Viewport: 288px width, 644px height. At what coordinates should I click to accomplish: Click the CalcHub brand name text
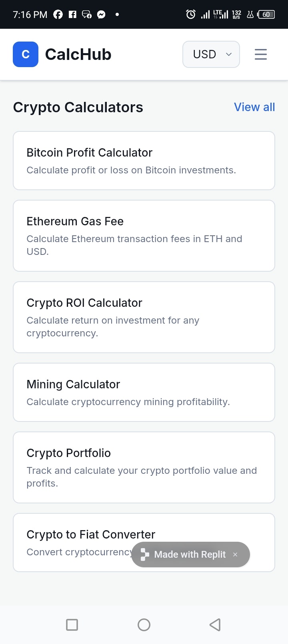click(78, 54)
